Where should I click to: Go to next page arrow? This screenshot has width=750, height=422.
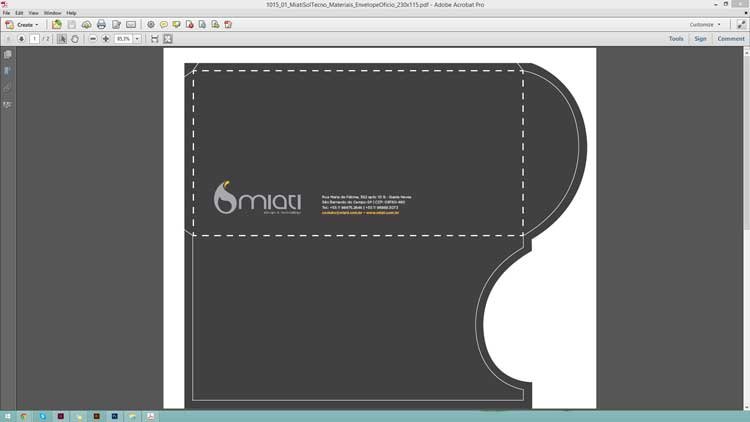(x=21, y=39)
